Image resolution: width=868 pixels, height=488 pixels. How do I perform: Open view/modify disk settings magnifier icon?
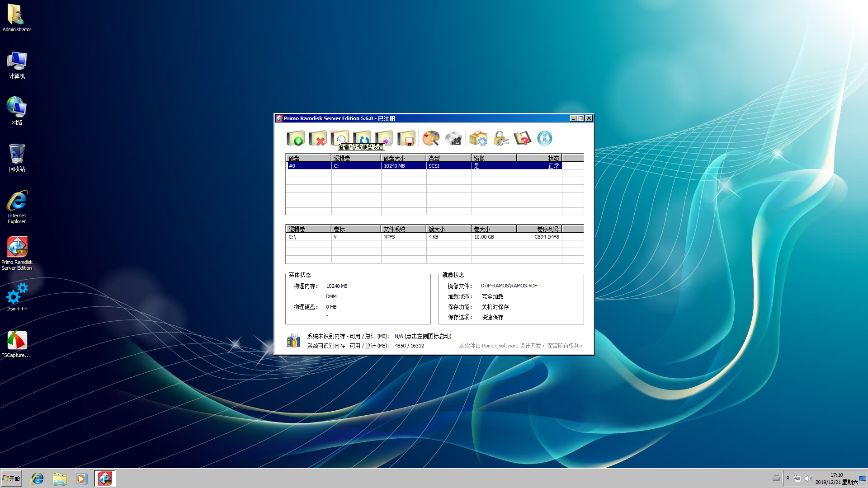(x=340, y=138)
